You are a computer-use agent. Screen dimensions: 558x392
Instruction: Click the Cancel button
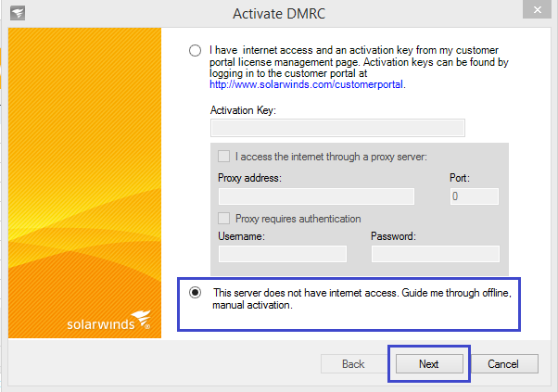[503, 364]
